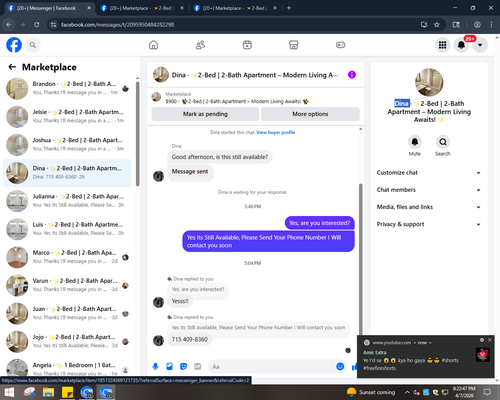Click the 'Yesss!!!' message bubble
Image resolution: width=500 pixels, height=400 pixels.
tap(180, 301)
